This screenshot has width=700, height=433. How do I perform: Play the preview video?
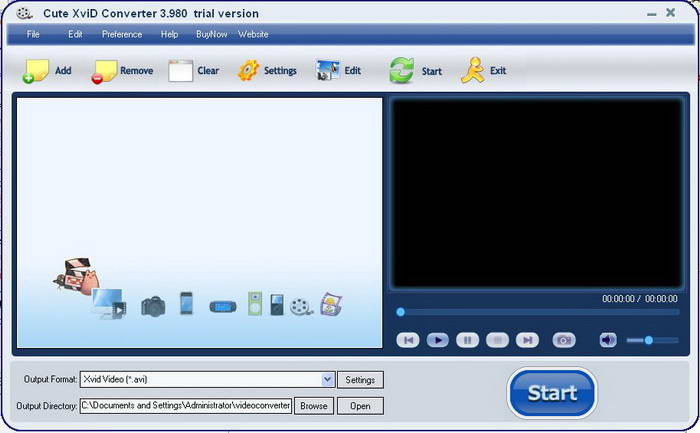(438, 340)
